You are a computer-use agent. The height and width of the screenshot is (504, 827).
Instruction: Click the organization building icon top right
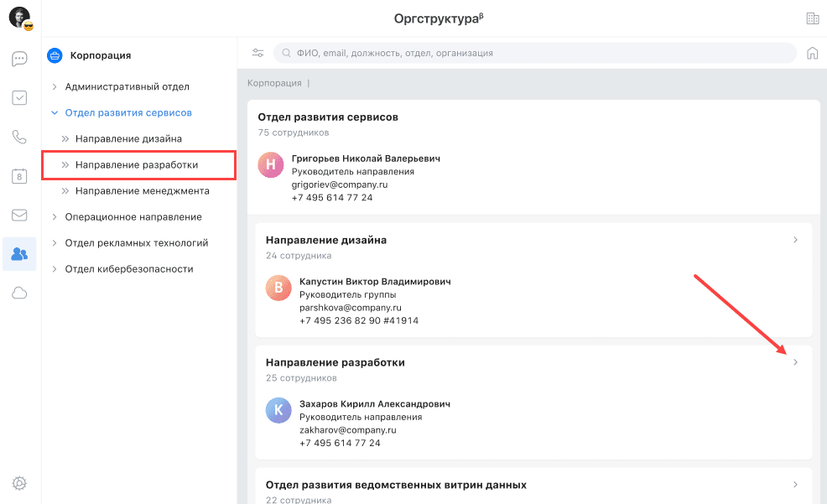click(813, 18)
